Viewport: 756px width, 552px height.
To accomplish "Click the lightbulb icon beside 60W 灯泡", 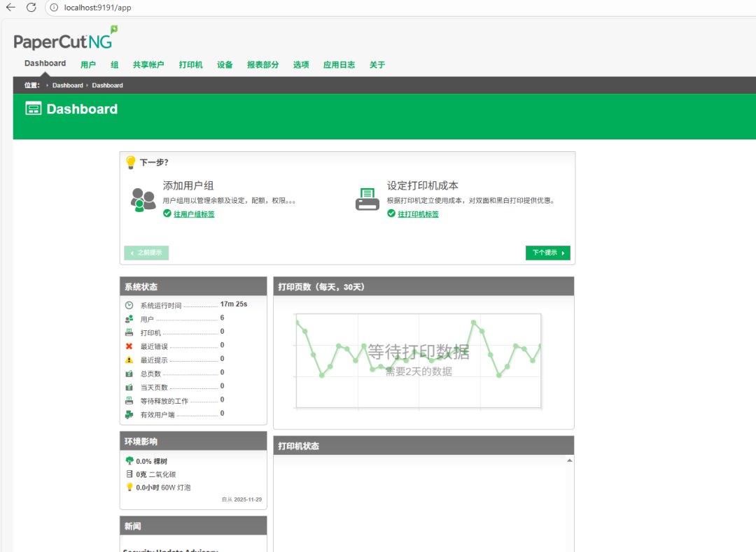I will (128, 487).
